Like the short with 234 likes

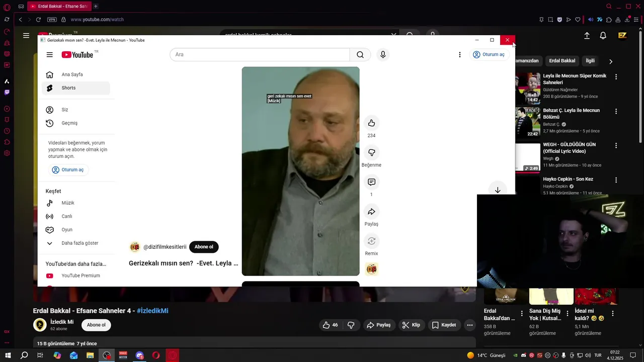point(371,123)
